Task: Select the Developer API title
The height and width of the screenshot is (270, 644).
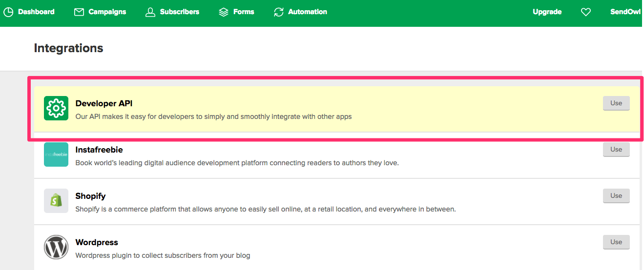Action: (104, 103)
